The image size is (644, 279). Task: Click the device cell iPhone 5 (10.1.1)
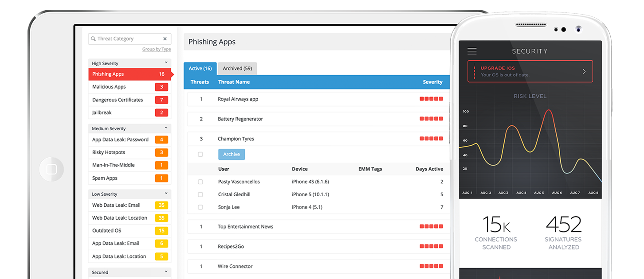click(x=310, y=195)
